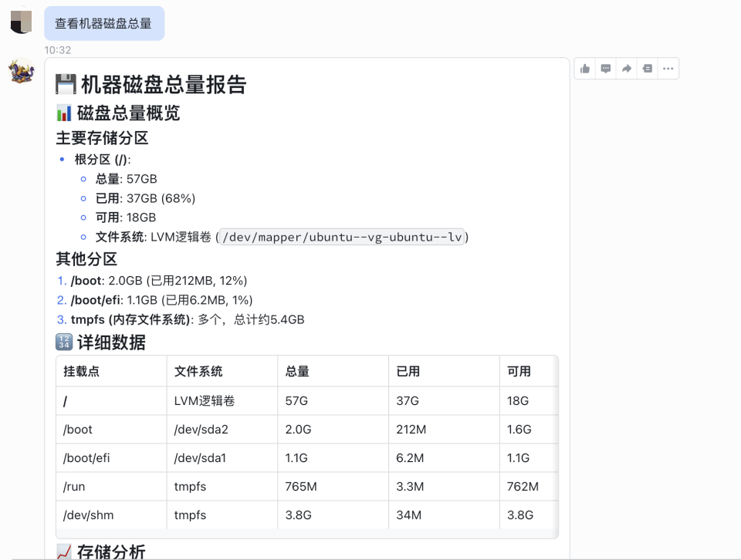Viewport: 741px width, 560px height.
Task: Click list item /boot: 2.0GB
Action: point(159,281)
